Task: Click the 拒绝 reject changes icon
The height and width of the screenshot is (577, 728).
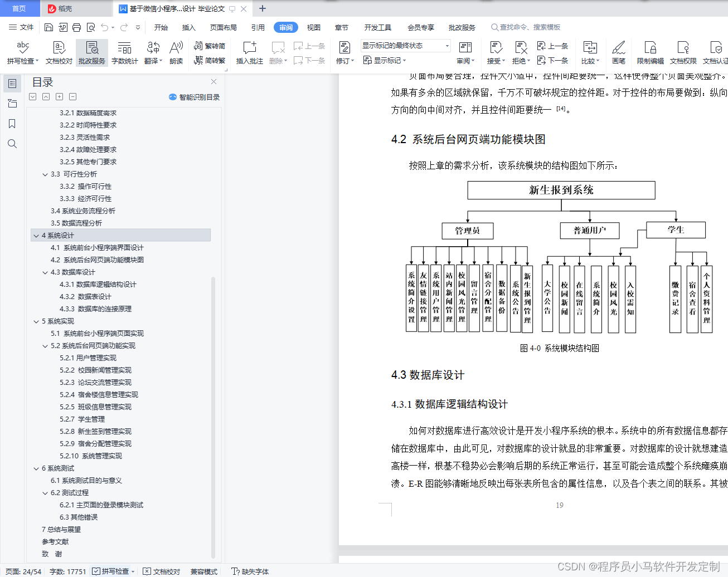Action: pos(521,48)
